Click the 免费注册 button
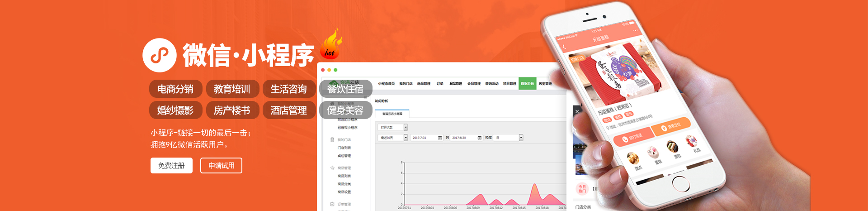 tap(171, 166)
